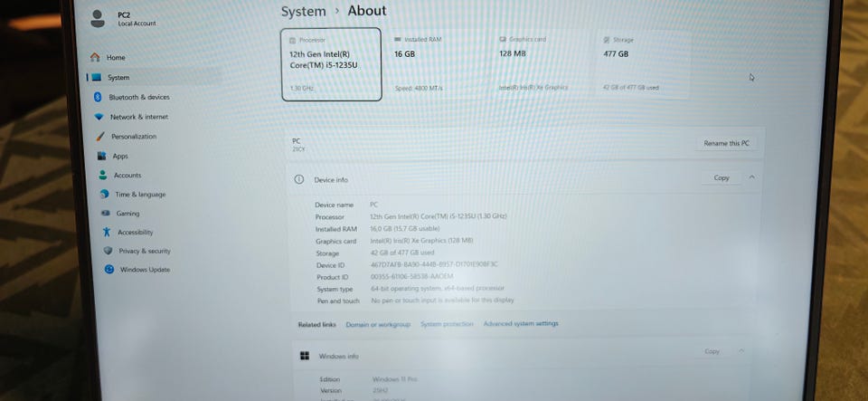Open Personalization settings
This screenshot has height=401, width=868.
point(134,137)
